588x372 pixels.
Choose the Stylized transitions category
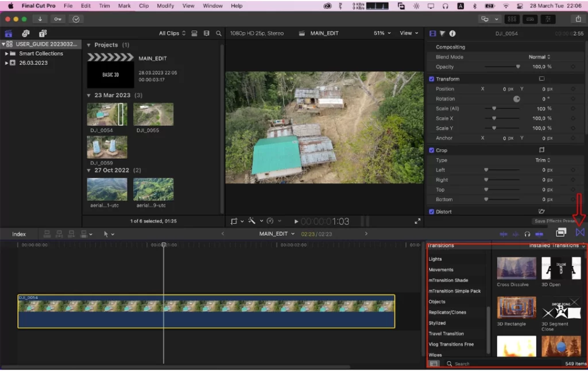point(437,323)
